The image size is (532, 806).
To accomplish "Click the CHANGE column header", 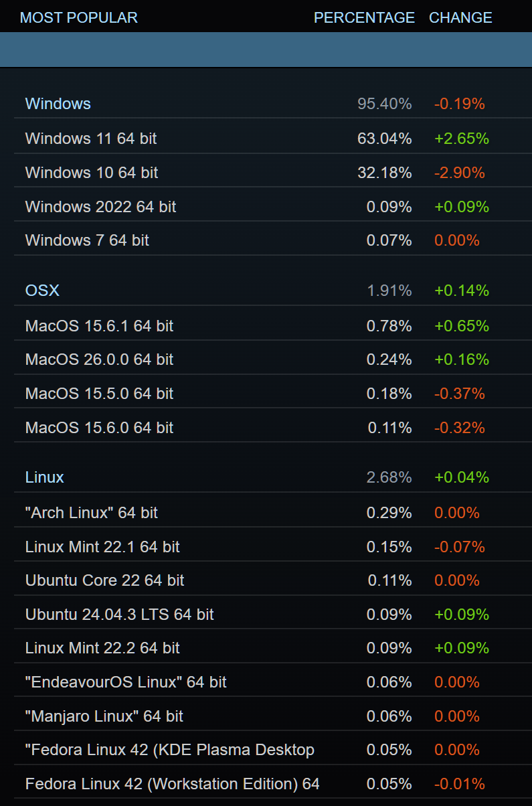I will [x=460, y=17].
